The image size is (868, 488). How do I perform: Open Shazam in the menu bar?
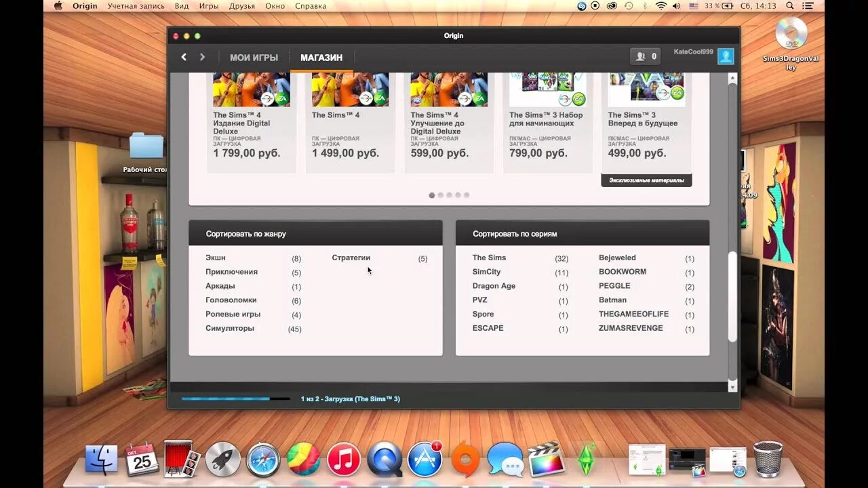pyautogui.click(x=581, y=5)
